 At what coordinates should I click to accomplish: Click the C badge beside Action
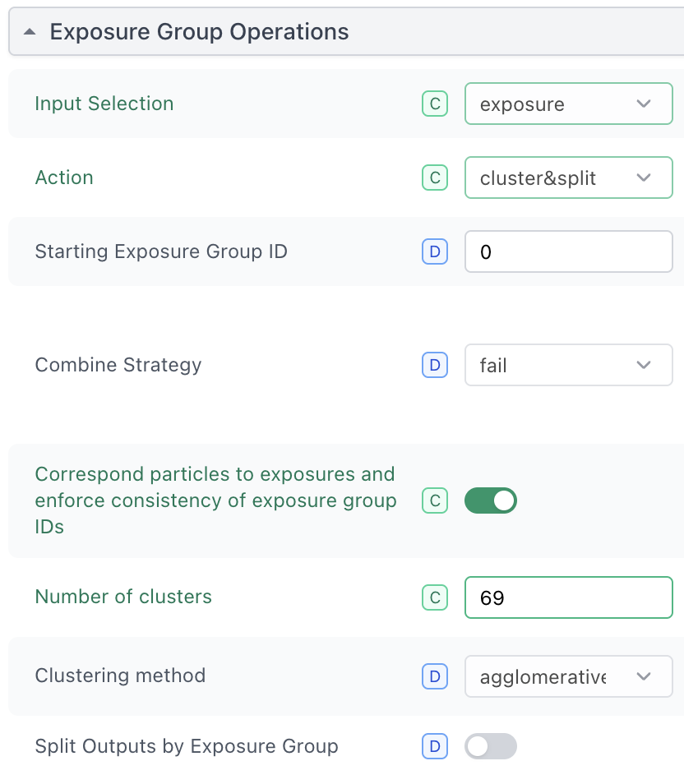coord(435,178)
